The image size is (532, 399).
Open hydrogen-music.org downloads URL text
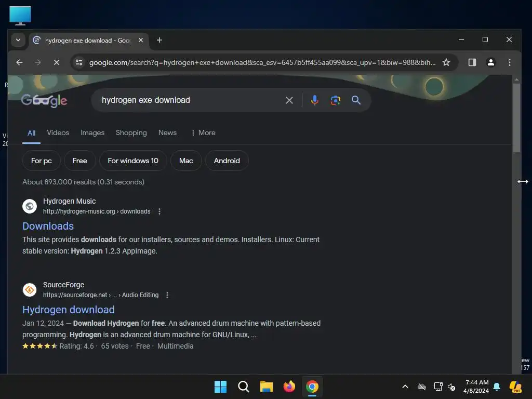click(x=97, y=211)
